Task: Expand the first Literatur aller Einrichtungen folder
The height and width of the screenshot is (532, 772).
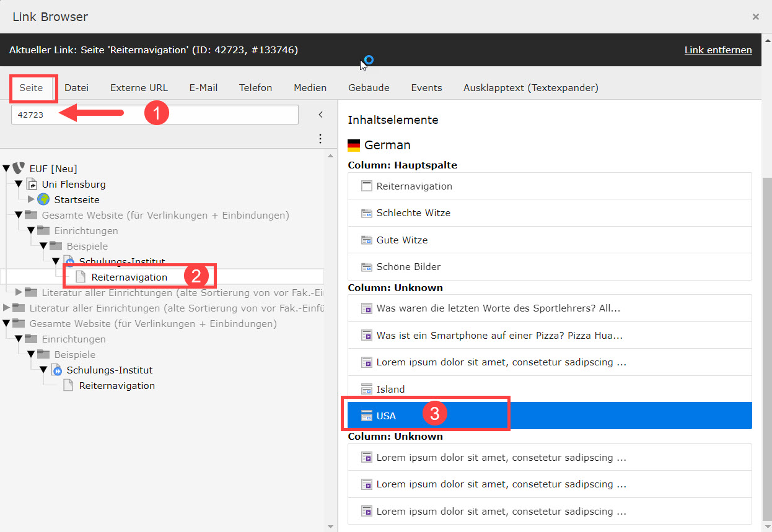Action: tap(19, 292)
